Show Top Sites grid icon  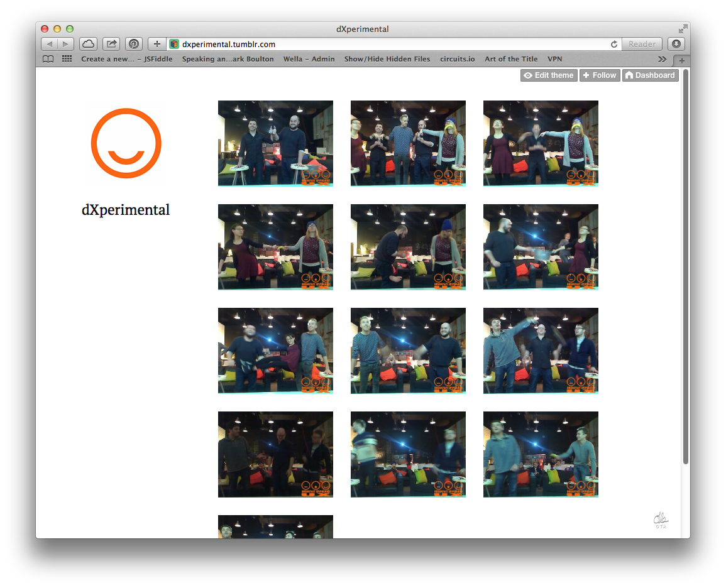(x=67, y=59)
